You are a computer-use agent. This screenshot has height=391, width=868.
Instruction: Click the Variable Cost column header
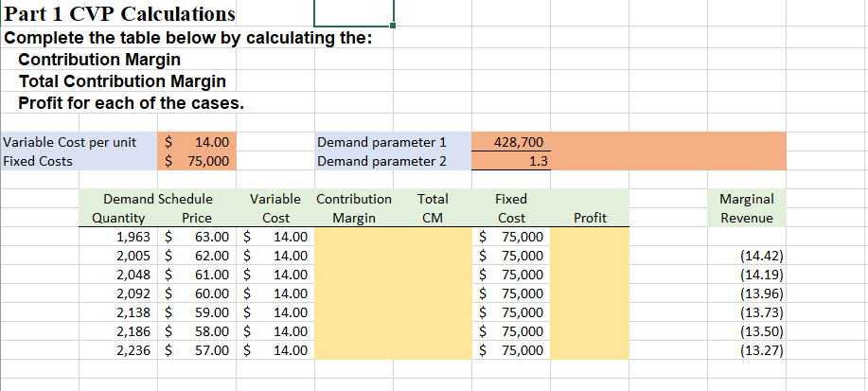[x=275, y=208]
